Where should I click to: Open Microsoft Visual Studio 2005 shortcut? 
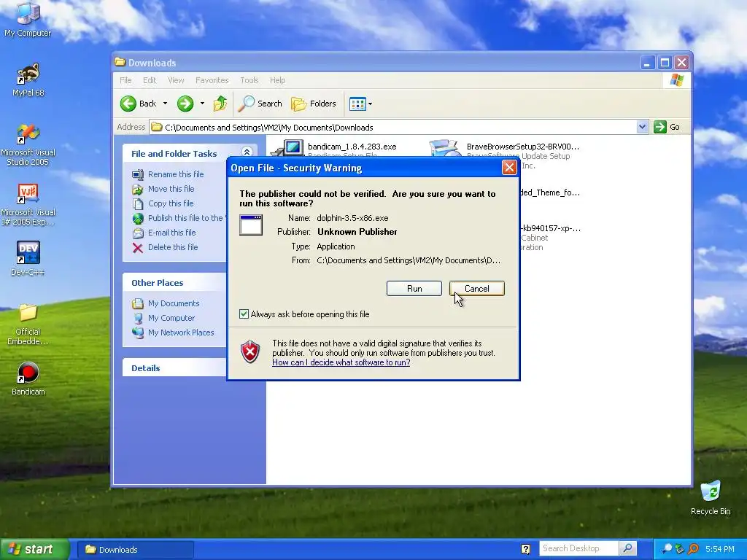[28, 145]
